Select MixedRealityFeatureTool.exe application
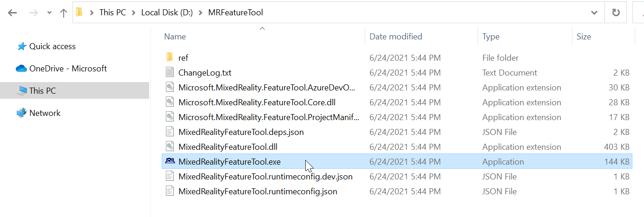The height and width of the screenshot is (217, 644). coord(230,162)
